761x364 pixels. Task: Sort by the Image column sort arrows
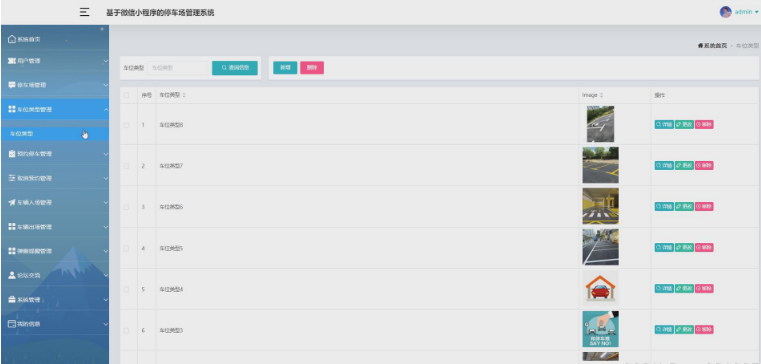click(601, 95)
